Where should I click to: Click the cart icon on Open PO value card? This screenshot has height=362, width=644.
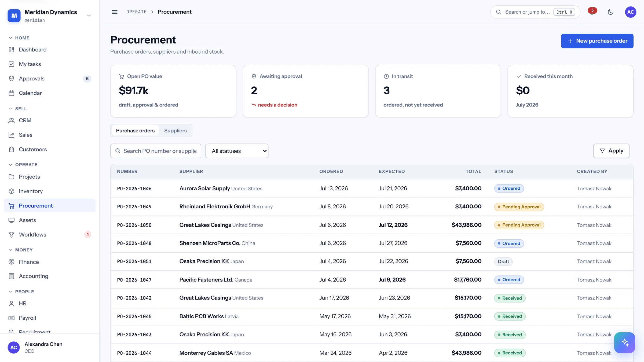point(122,76)
